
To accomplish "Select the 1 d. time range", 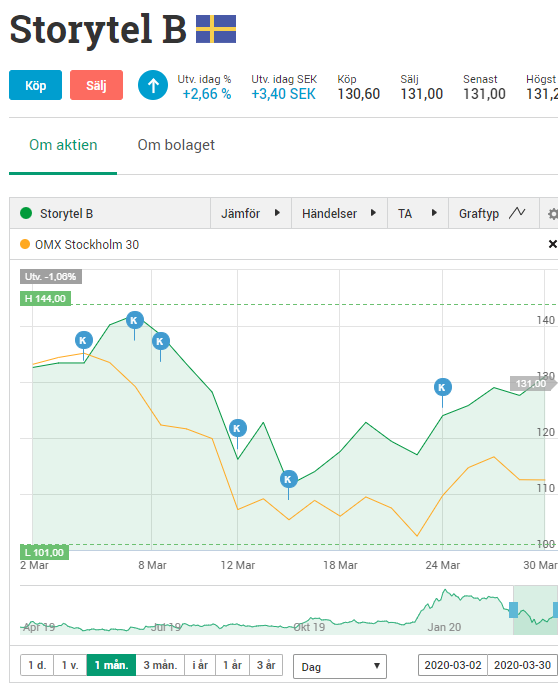I will point(37,665).
